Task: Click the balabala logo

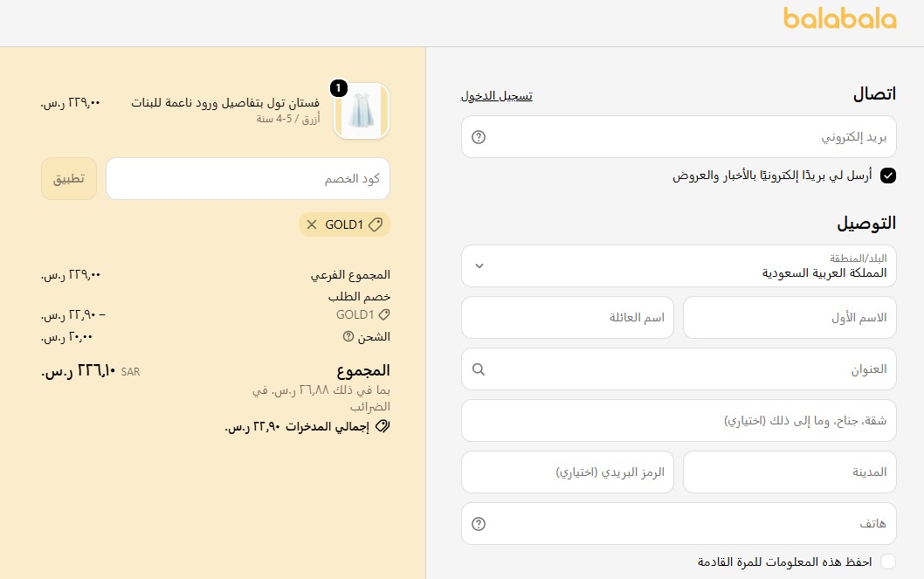Action: click(x=840, y=18)
